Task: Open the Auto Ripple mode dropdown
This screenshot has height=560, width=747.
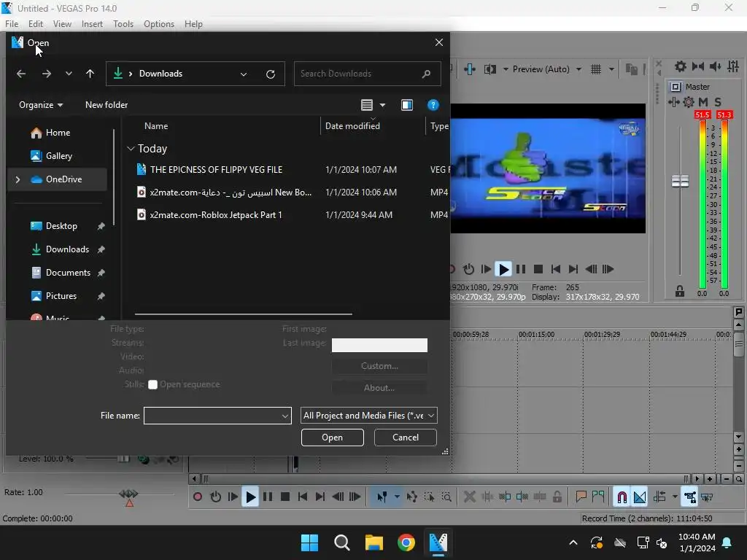Action: point(675,497)
